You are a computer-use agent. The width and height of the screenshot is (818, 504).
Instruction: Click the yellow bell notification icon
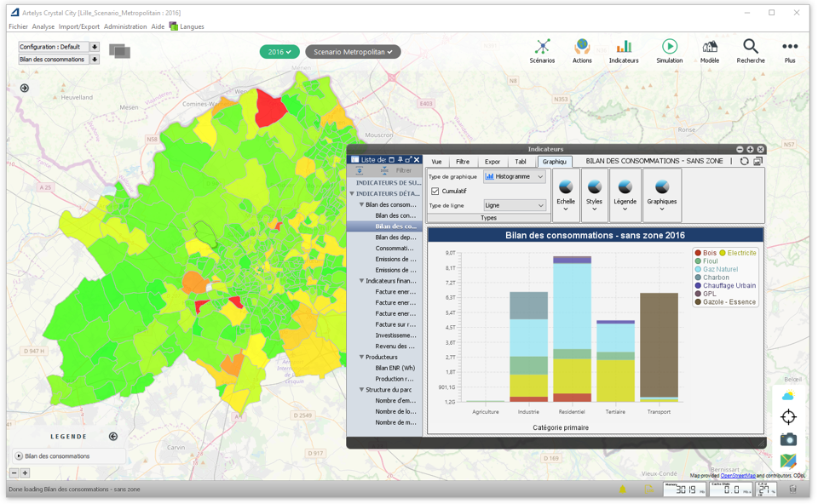622,489
